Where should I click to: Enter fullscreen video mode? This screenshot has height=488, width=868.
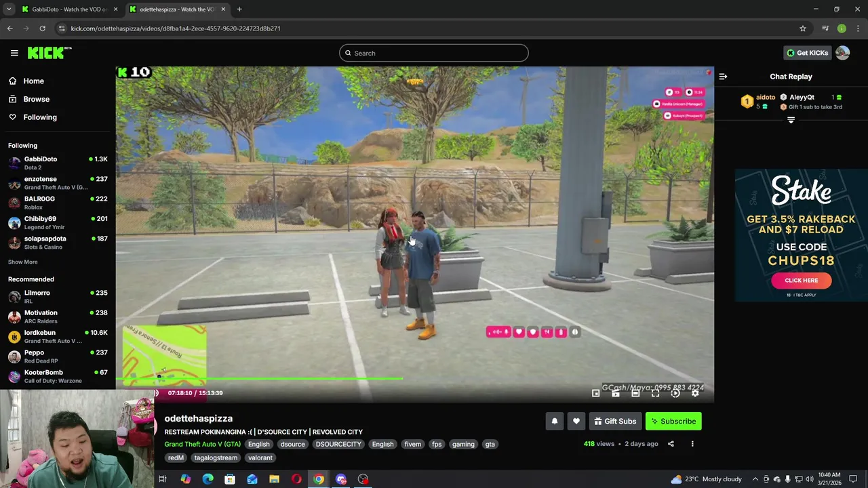point(655,393)
